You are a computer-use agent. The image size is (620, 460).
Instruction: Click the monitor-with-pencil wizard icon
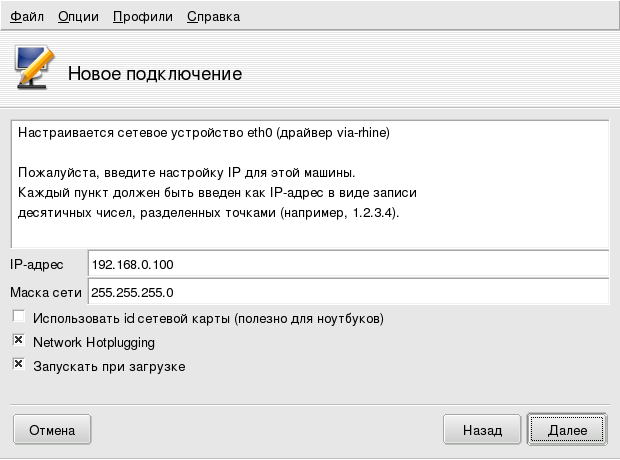point(34,70)
